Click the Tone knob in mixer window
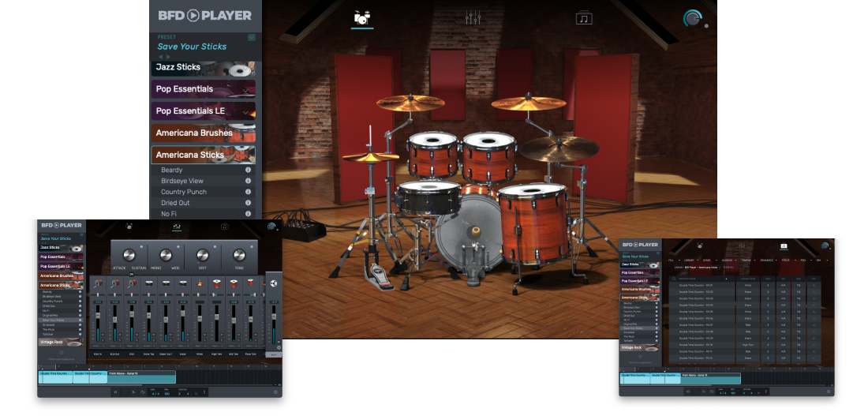The image size is (868, 416). 239,255
